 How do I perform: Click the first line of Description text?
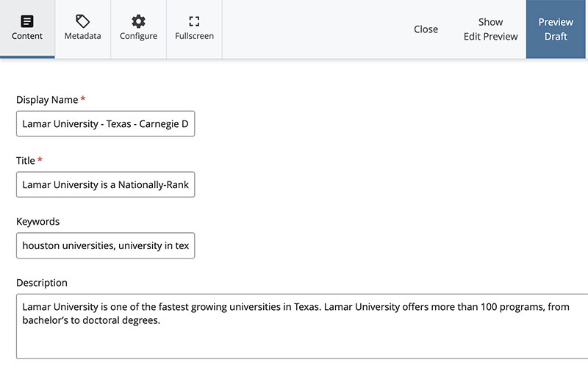click(294, 307)
